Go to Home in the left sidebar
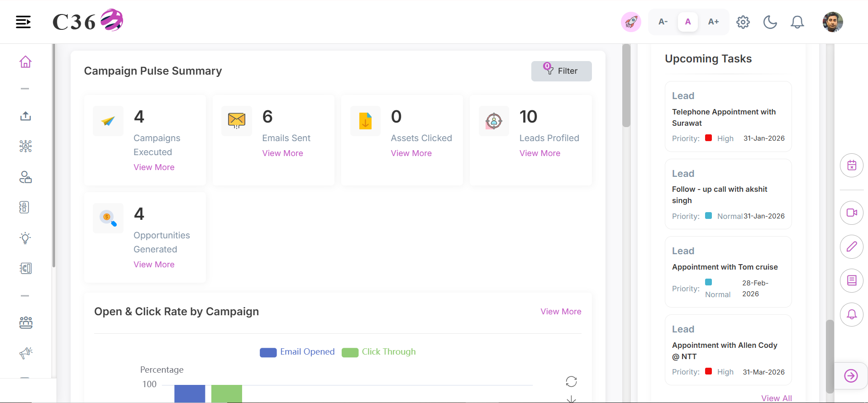Screen dimensions: 868x403 (25, 62)
